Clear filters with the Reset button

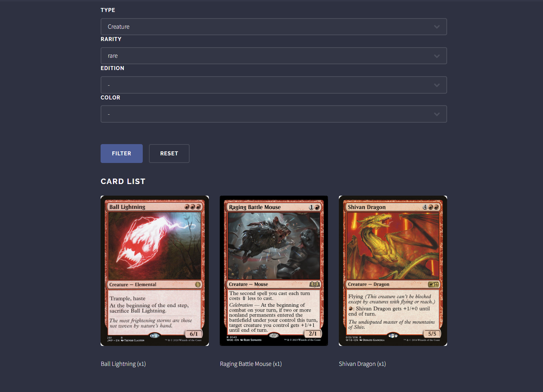pyautogui.click(x=169, y=154)
